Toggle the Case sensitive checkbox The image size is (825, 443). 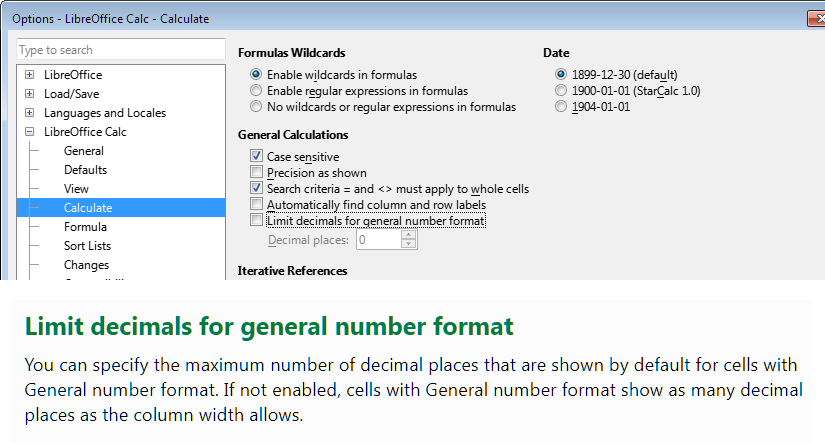point(256,156)
